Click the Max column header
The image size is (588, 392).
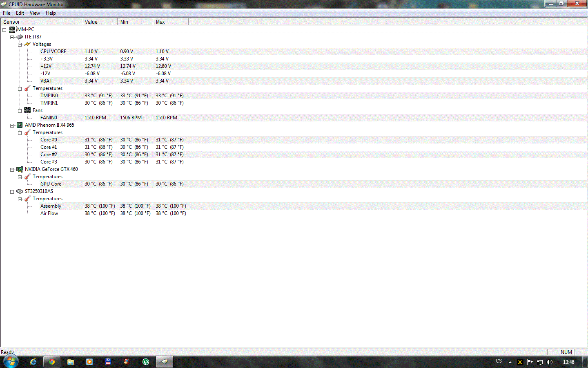[171, 22]
